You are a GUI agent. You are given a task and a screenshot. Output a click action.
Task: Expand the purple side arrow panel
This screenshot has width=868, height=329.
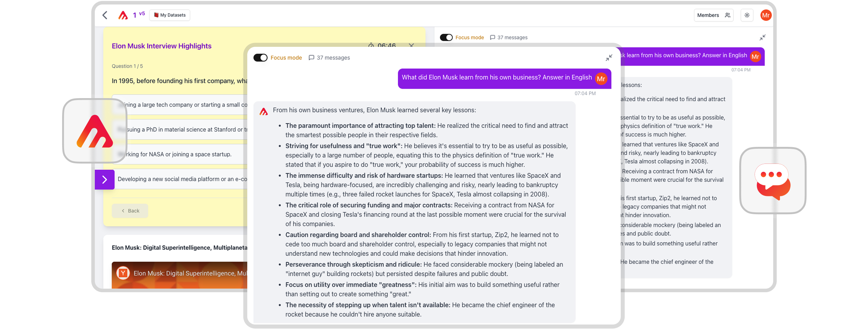tap(104, 180)
